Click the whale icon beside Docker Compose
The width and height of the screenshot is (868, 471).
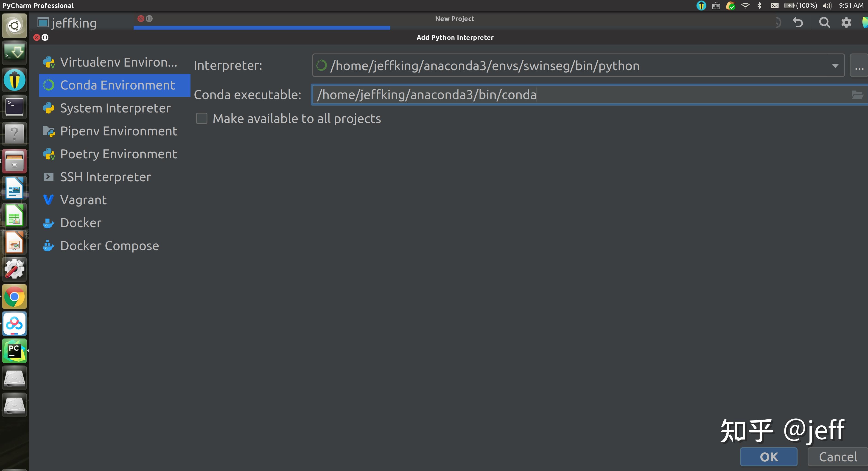[48, 246]
